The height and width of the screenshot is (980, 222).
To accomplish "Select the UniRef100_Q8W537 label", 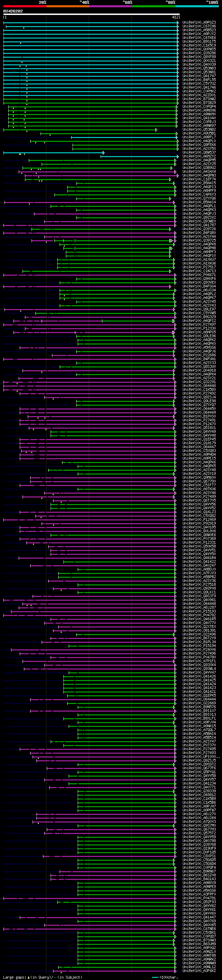I will (199, 153).
